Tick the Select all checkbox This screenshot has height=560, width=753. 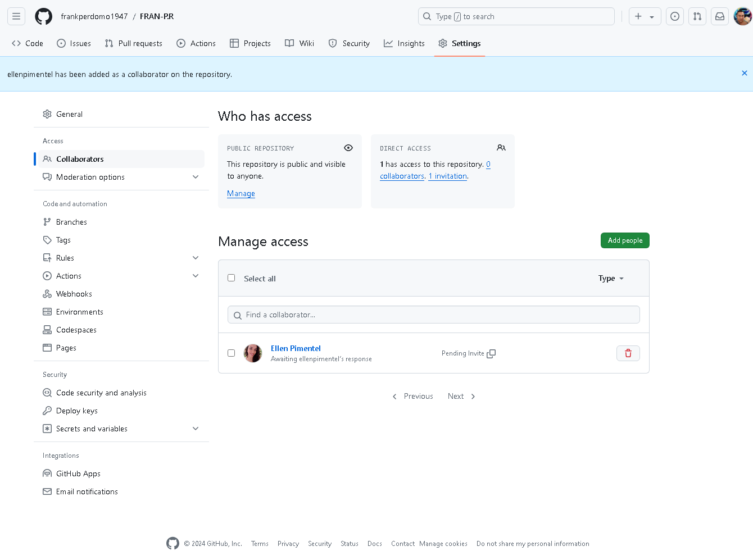point(231,277)
